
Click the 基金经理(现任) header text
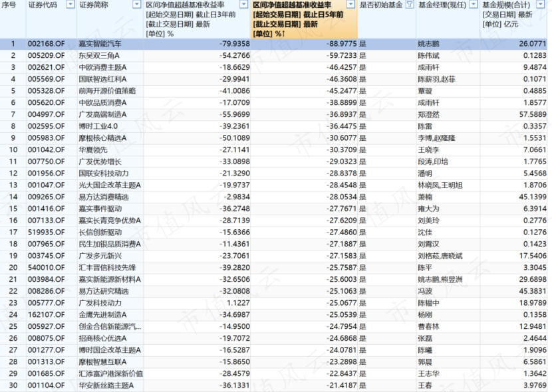tap(442, 5)
